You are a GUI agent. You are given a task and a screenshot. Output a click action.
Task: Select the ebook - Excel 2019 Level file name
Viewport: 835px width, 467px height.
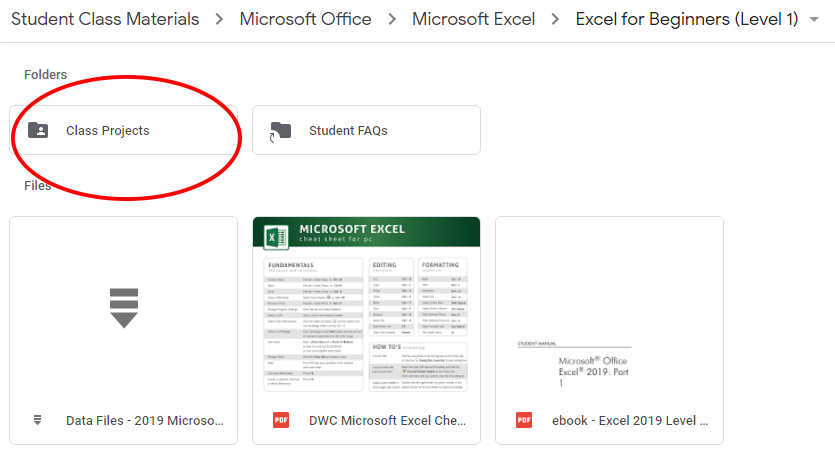tap(630, 421)
